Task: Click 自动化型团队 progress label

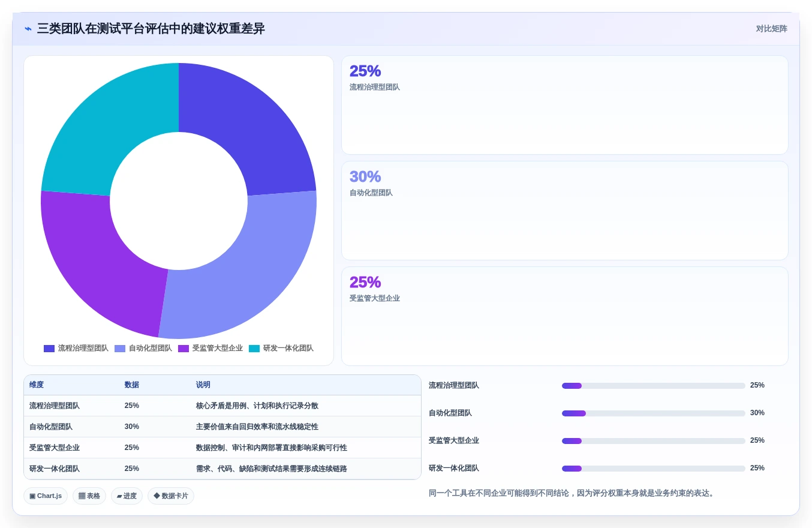Action: click(x=450, y=413)
